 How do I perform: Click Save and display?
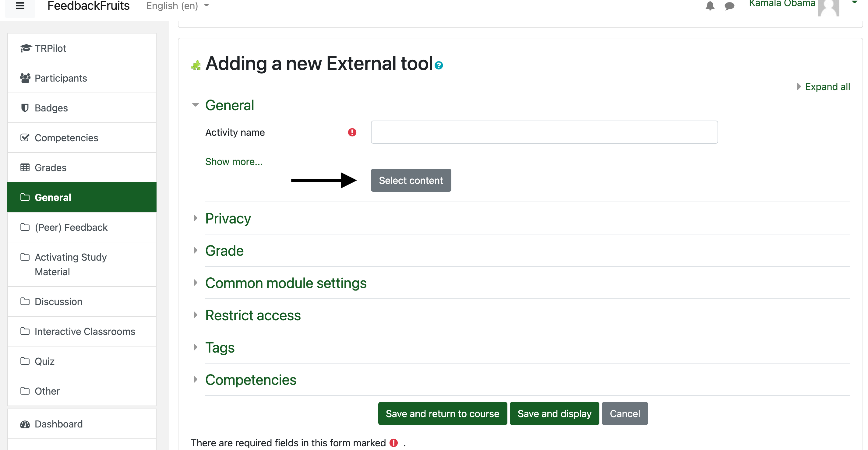coord(554,413)
